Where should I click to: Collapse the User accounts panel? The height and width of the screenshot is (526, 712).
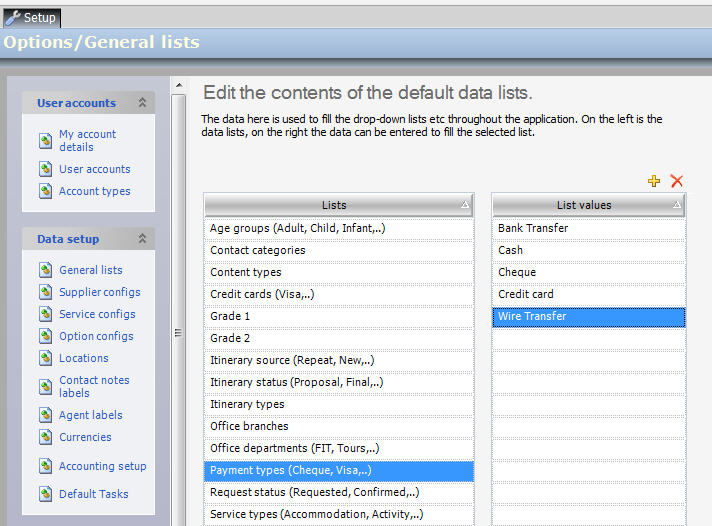tap(142, 103)
